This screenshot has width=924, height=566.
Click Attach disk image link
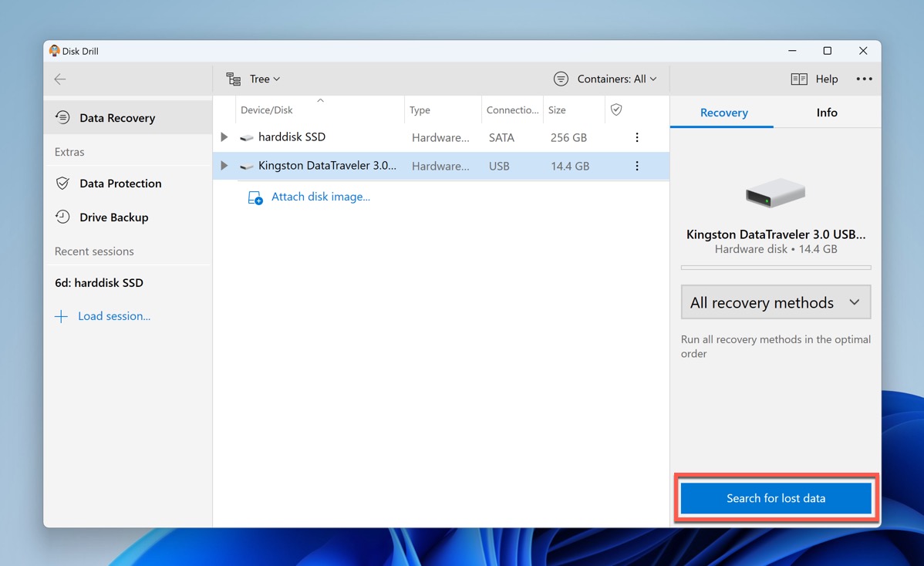(321, 197)
